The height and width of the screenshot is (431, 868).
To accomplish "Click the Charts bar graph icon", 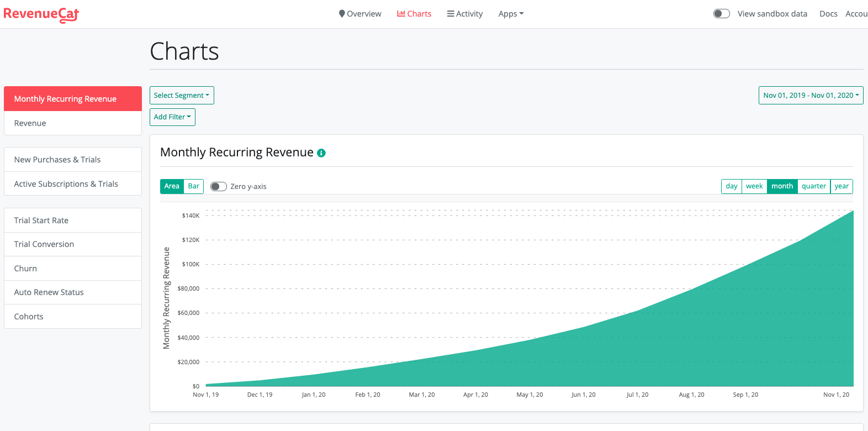I will point(401,14).
